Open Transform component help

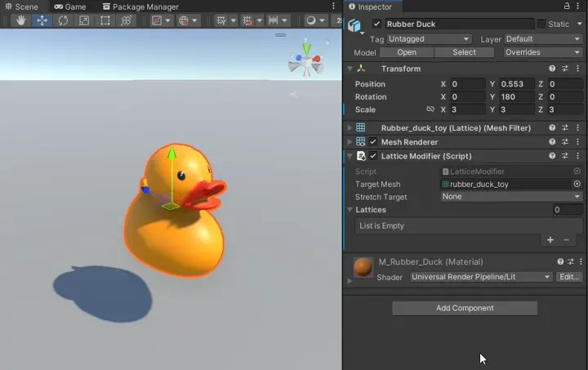point(552,69)
